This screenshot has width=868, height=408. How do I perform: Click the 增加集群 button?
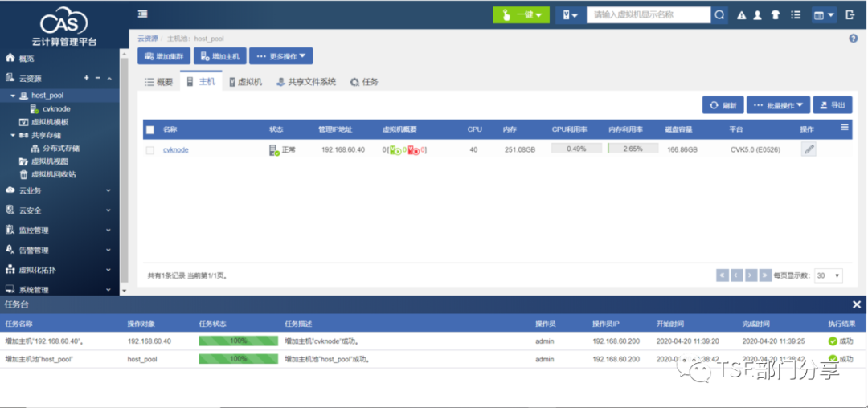click(164, 56)
